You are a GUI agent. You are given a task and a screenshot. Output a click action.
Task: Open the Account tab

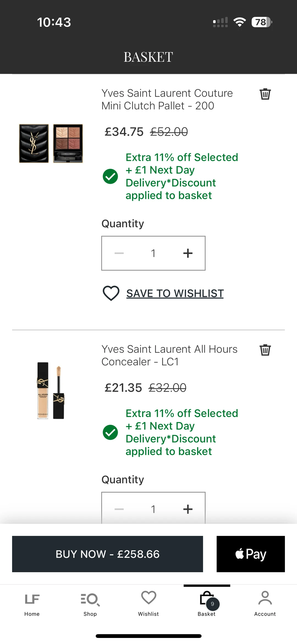[265, 604]
